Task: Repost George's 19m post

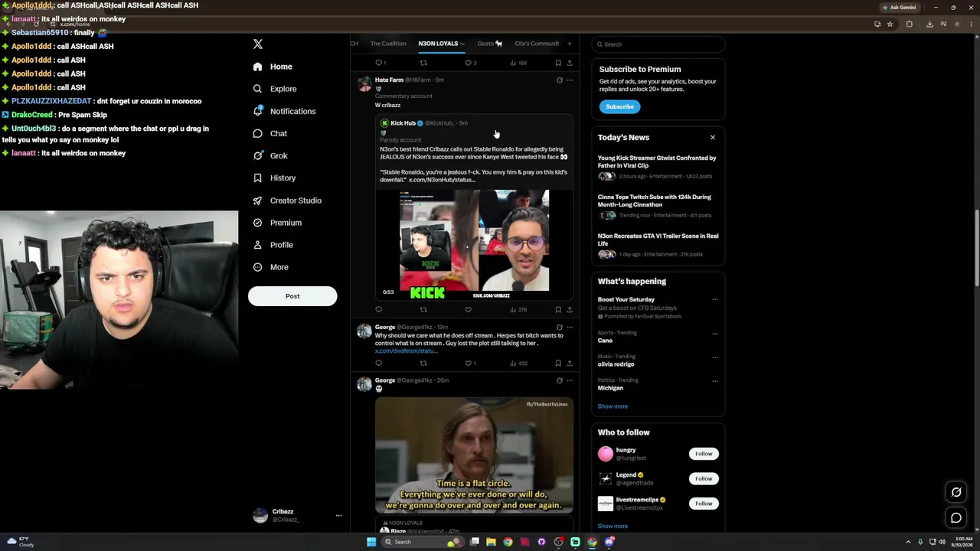Action: [423, 364]
